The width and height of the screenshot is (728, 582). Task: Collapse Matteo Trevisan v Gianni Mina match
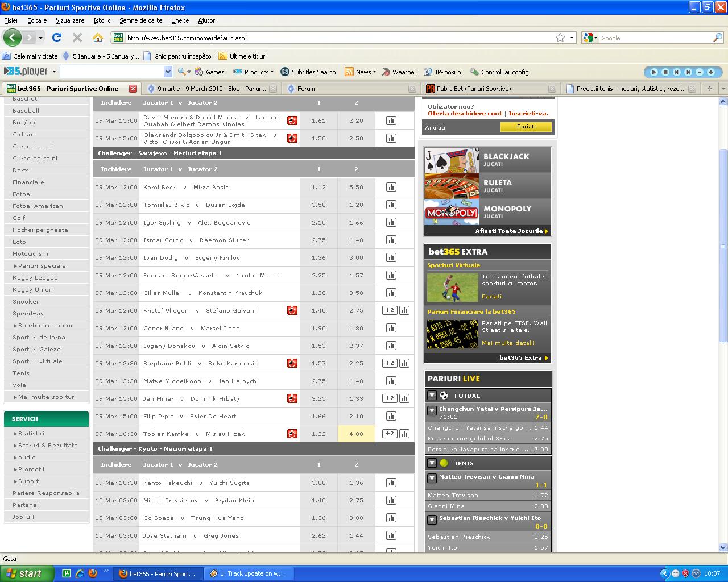pos(432,477)
